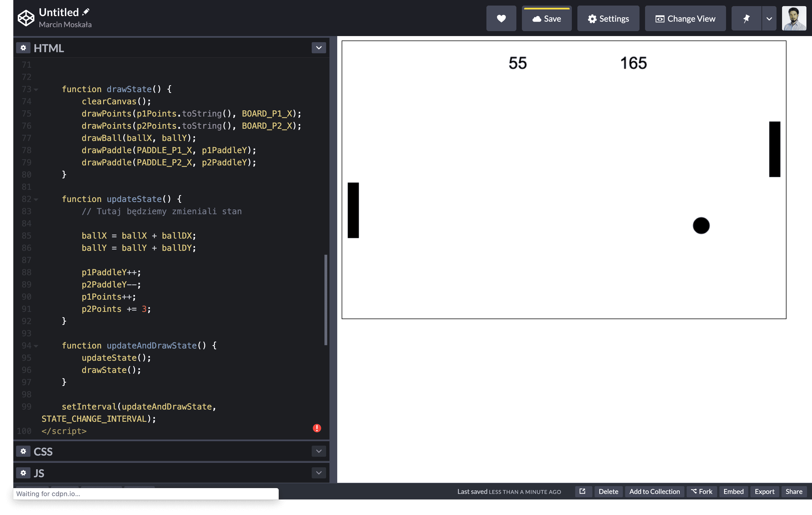Collapse the drawState function at line 73

36,90
